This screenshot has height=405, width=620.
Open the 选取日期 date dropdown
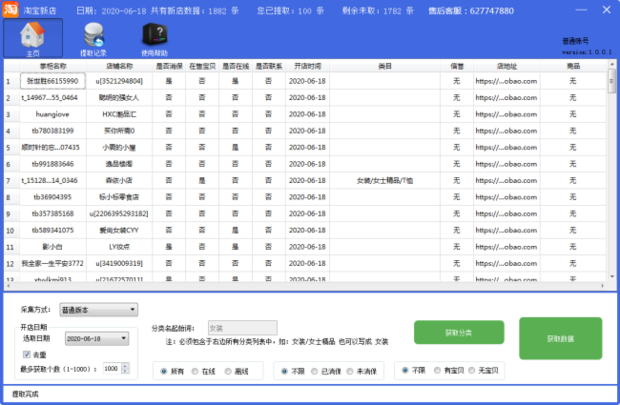point(97,339)
